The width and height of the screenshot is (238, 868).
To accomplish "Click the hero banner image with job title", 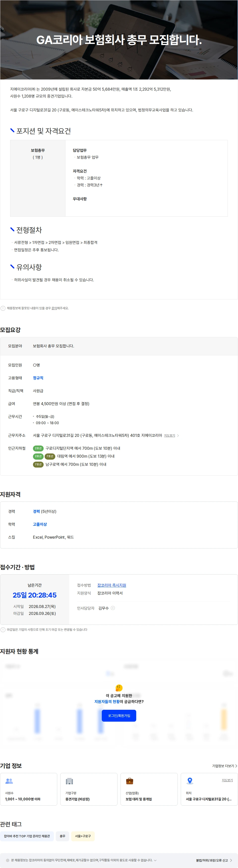I will (119, 40).
